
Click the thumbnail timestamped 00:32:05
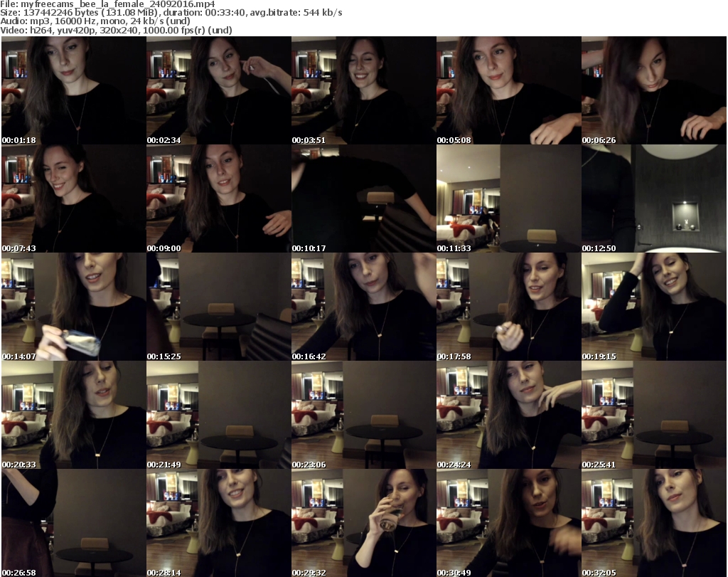click(654, 523)
